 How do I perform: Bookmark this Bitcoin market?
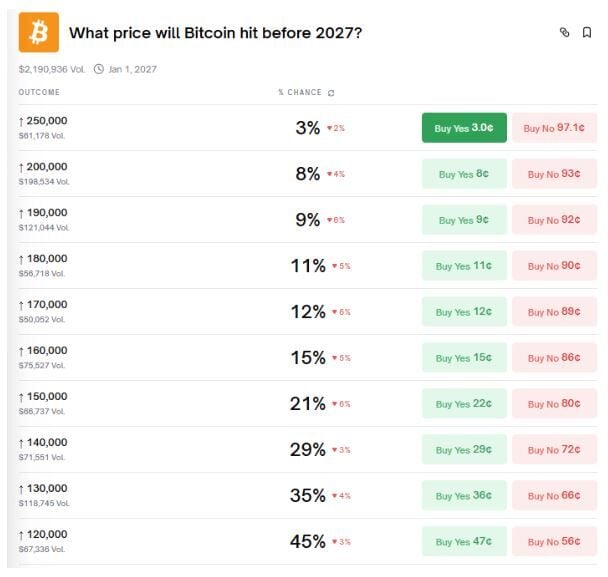pyautogui.click(x=587, y=33)
